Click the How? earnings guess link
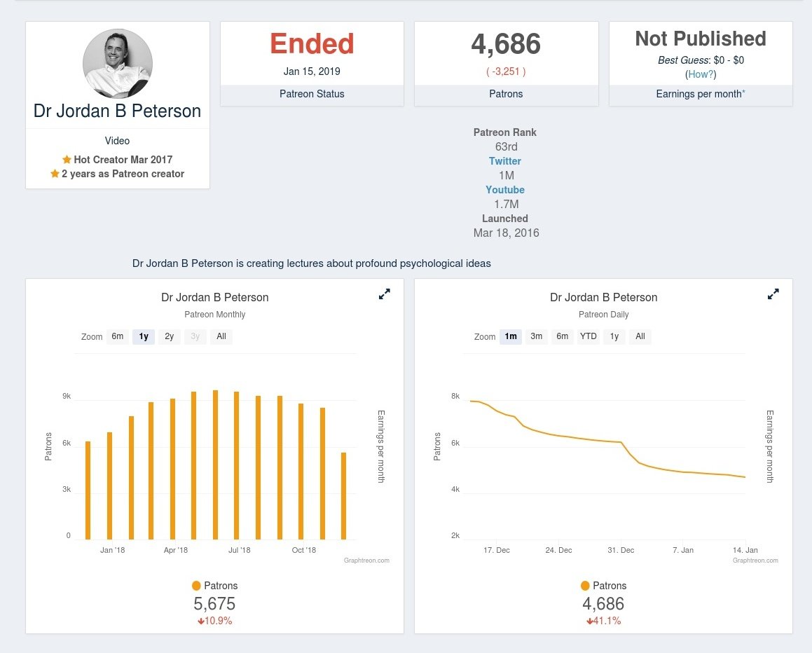This screenshot has width=812, height=653. (701, 74)
